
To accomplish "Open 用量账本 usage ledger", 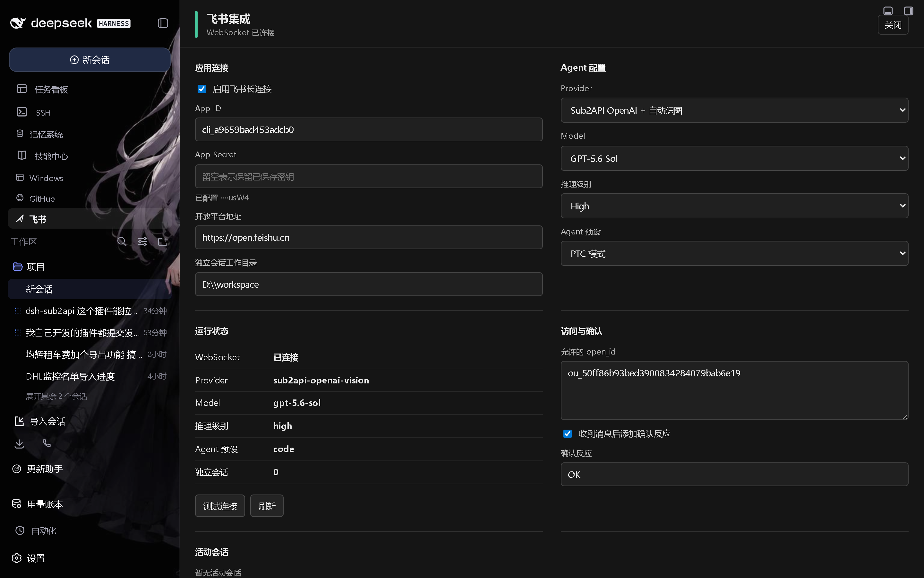I will pyautogui.click(x=38, y=504).
